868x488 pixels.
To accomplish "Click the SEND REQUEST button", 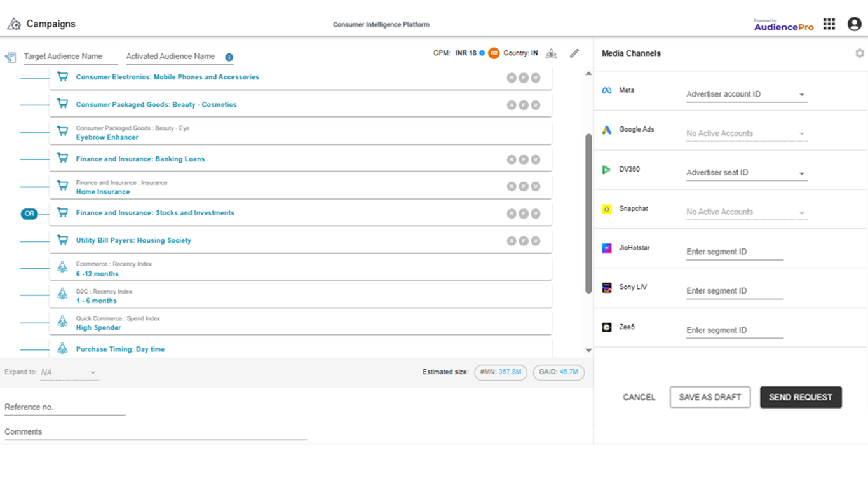I will click(x=801, y=396).
